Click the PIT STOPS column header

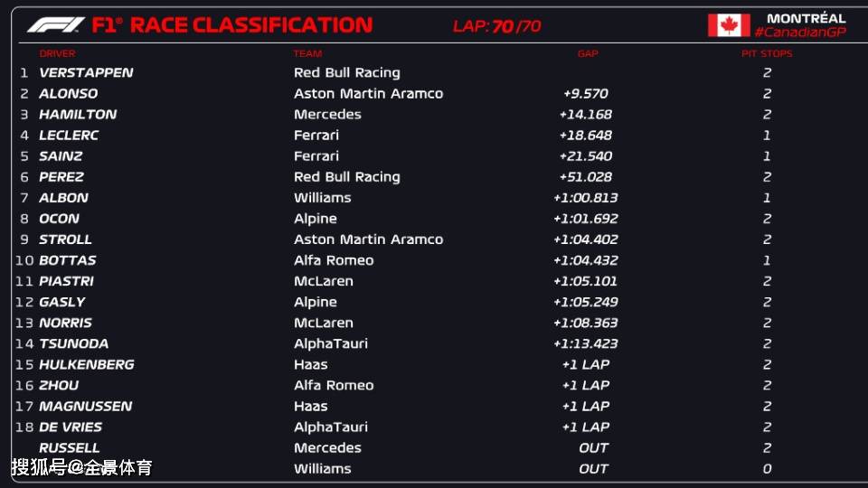coord(767,53)
